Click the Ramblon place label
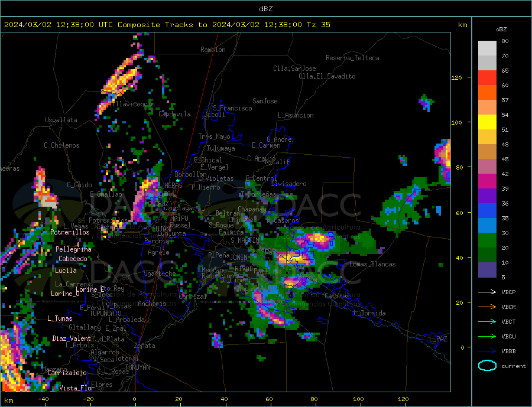The image size is (532, 407). pyautogui.click(x=213, y=50)
